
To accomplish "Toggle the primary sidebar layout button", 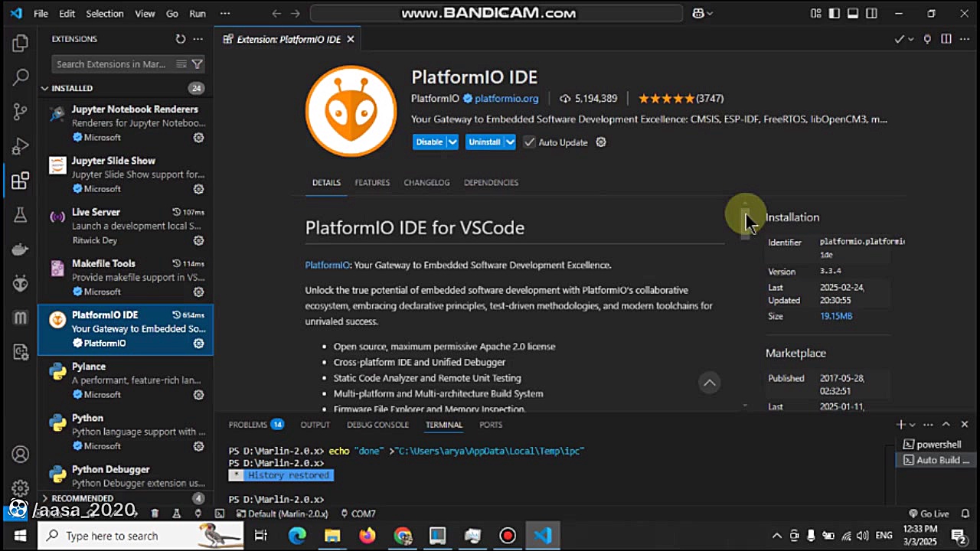I will (x=835, y=13).
